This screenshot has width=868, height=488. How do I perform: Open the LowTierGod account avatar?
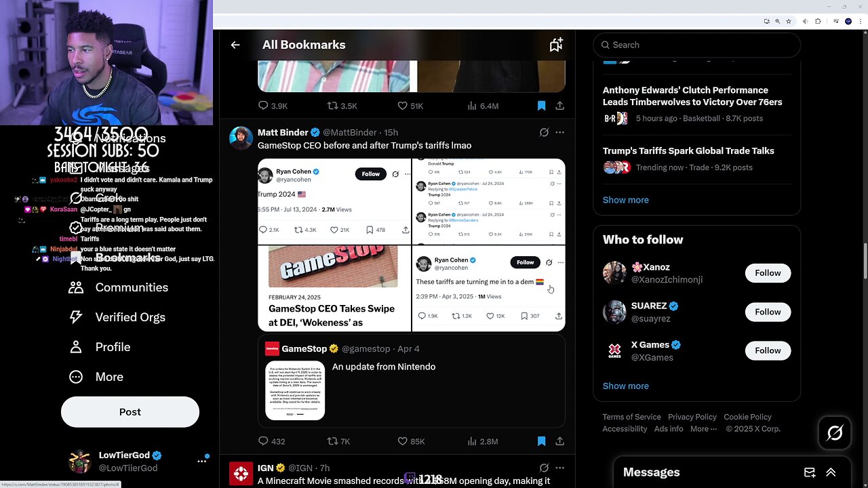pos(80,461)
